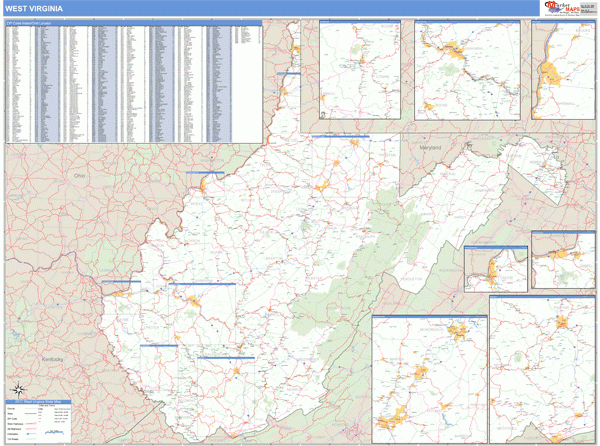Select the Brooke, Ohio, Marshall inset map
The height and width of the screenshot is (446, 600).
tap(563, 70)
